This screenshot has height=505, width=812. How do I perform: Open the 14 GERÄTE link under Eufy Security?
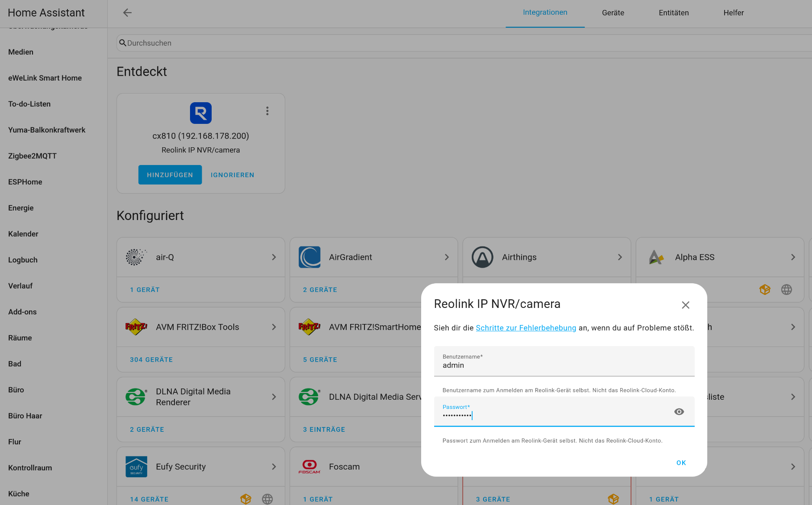point(149,499)
